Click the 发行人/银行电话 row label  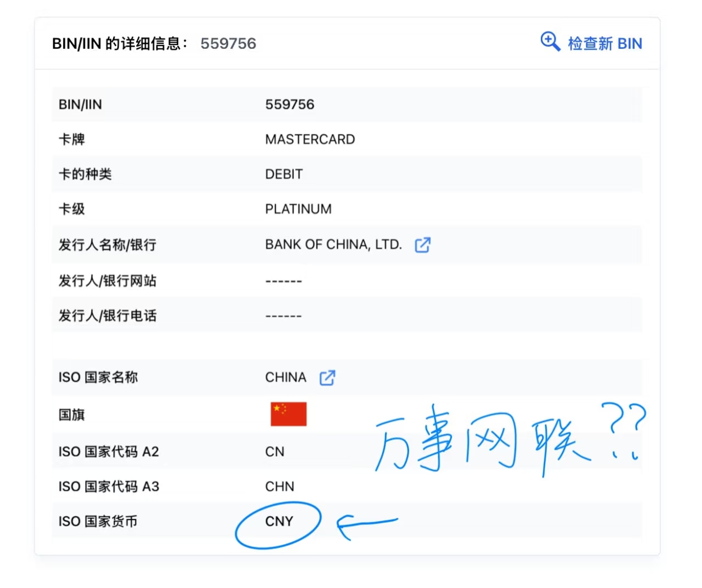pyautogui.click(x=107, y=315)
